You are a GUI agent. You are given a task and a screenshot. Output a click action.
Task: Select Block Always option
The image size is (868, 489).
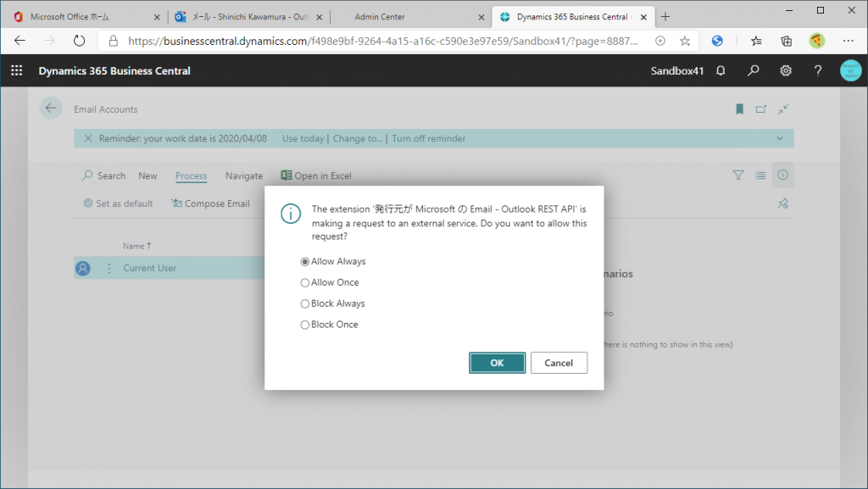tap(332, 303)
